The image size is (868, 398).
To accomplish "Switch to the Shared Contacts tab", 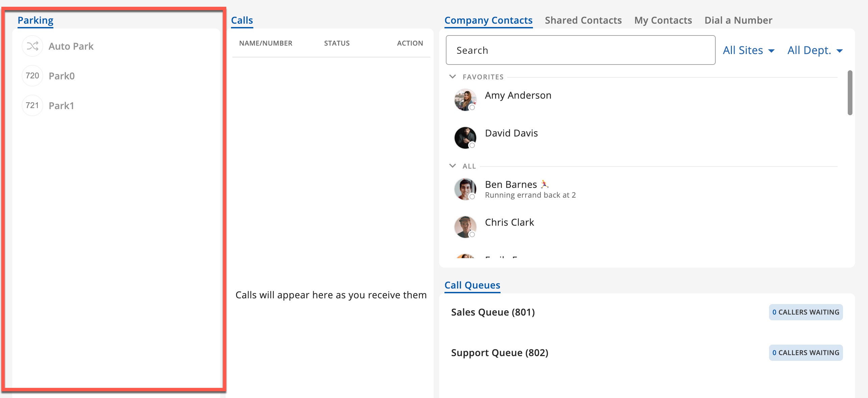I will point(583,20).
